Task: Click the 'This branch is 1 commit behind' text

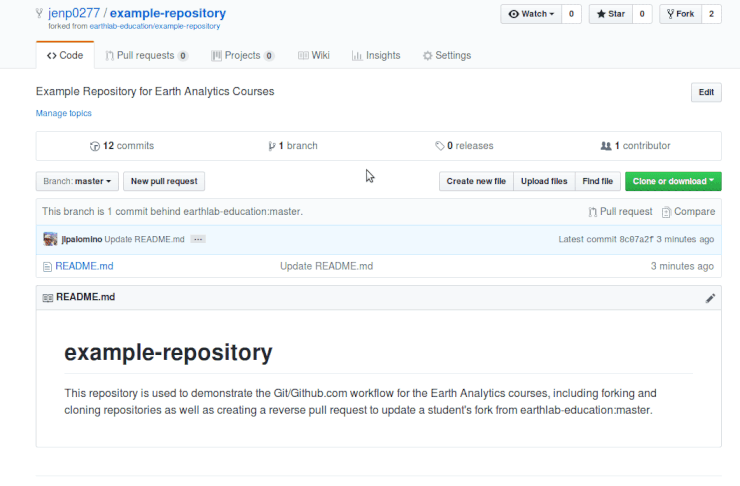Action: point(172,211)
